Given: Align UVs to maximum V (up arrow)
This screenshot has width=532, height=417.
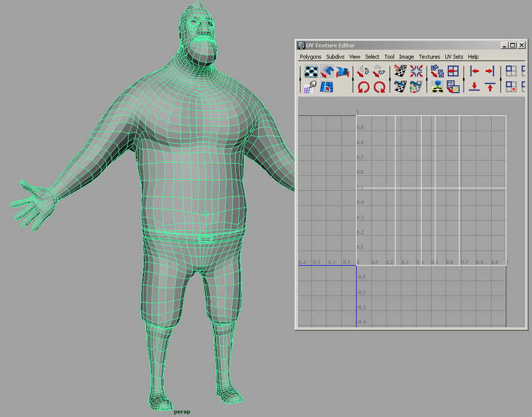Looking at the screenshot, I should [x=490, y=87].
